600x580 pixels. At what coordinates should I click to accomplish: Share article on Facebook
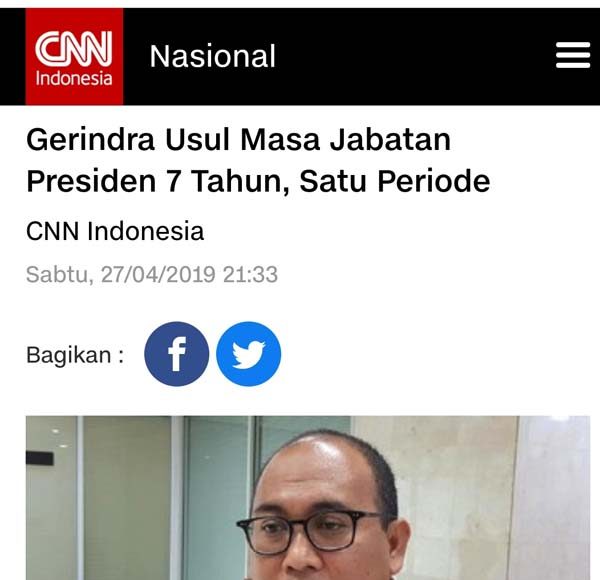tap(177, 354)
